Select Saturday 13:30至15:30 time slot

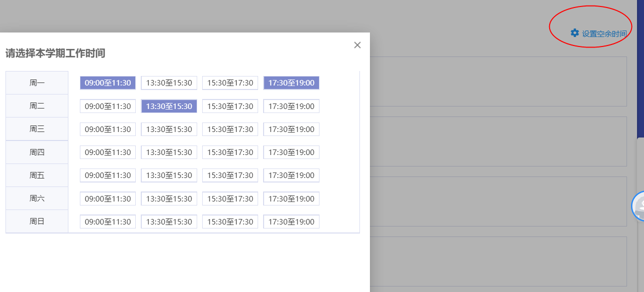point(169,198)
